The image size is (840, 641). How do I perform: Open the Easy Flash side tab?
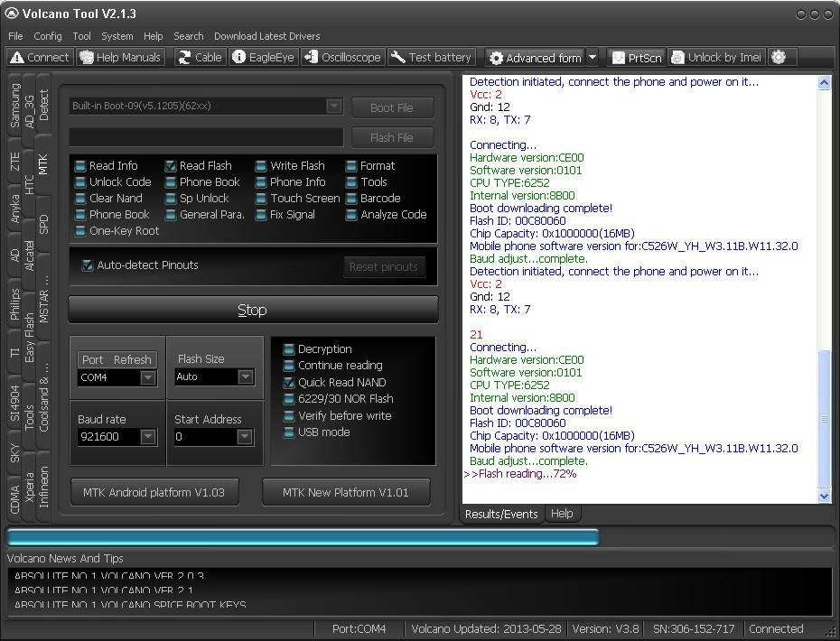pos(29,338)
